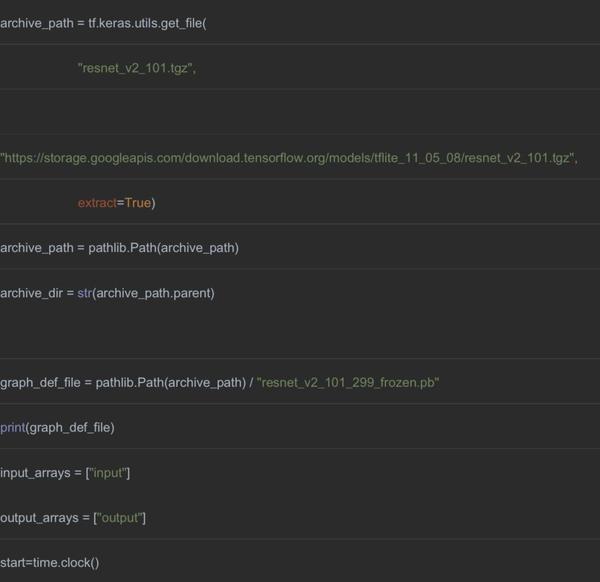
Task: Click the tf.keras.utils.get_file call
Action: pyautogui.click(x=147, y=23)
